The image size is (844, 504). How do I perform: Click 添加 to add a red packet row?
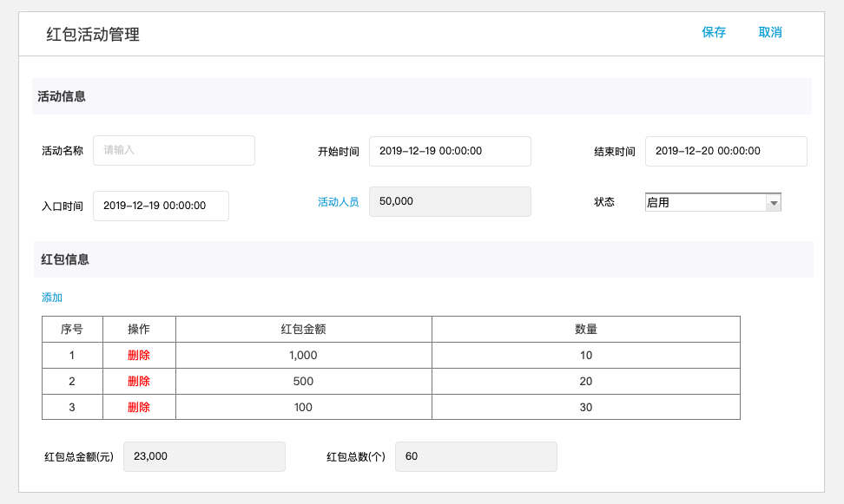click(49, 297)
